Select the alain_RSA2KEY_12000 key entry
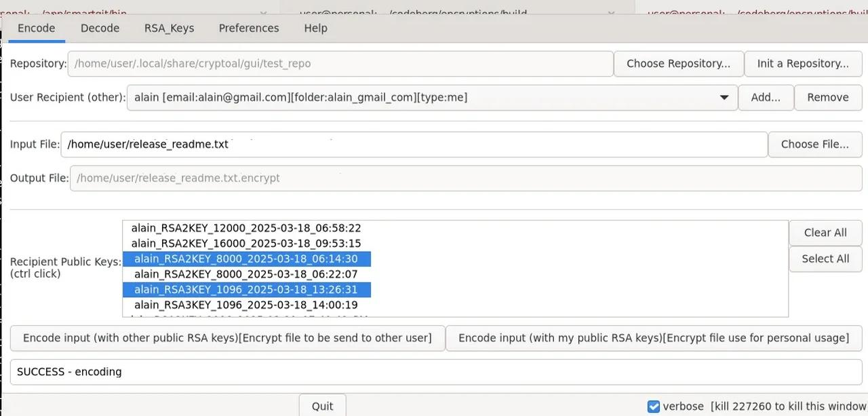This screenshot has height=416, width=868. point(245,228)
